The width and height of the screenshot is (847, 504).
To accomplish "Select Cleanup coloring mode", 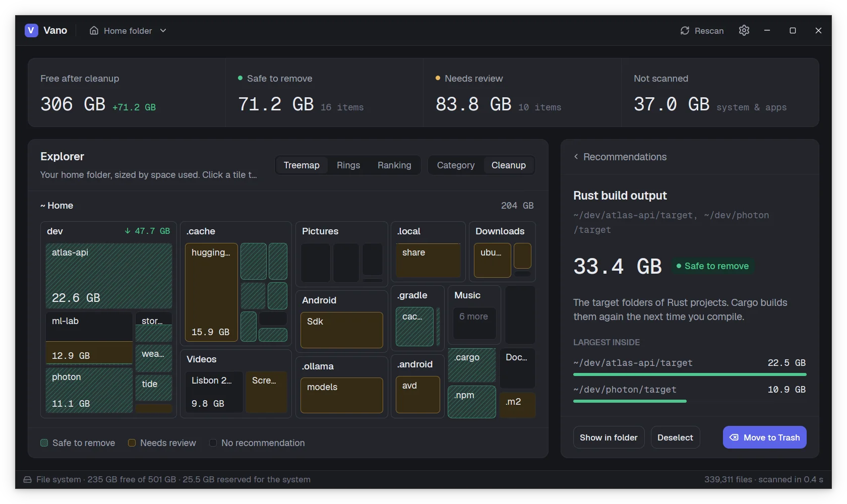I will [509, 165].
